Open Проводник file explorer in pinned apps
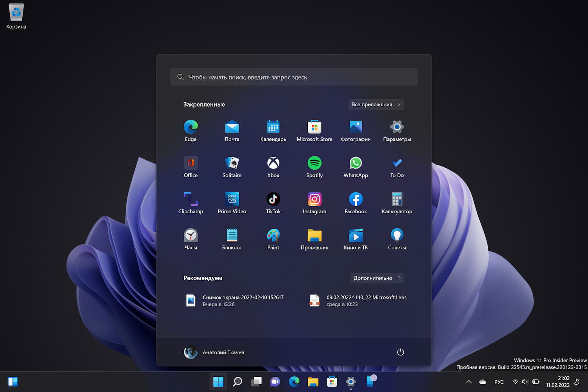Screen dimensions: 588x392 coord(314,239)
